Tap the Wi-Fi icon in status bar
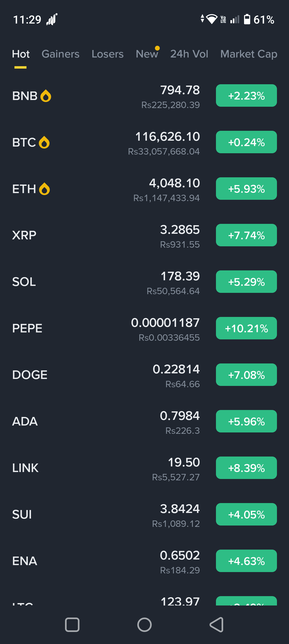The image size is (289, 644). pos(212,19)
